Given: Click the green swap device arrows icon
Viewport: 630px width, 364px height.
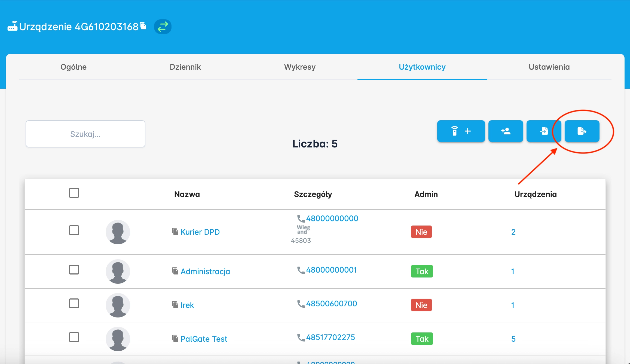Looking at the screenshot, I should point(163,27).
